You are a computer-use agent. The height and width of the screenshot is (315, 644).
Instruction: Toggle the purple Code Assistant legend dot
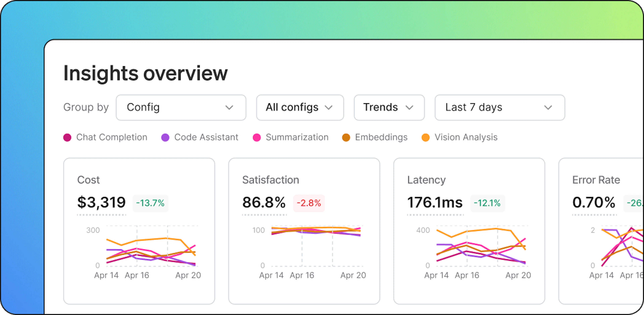165,138
